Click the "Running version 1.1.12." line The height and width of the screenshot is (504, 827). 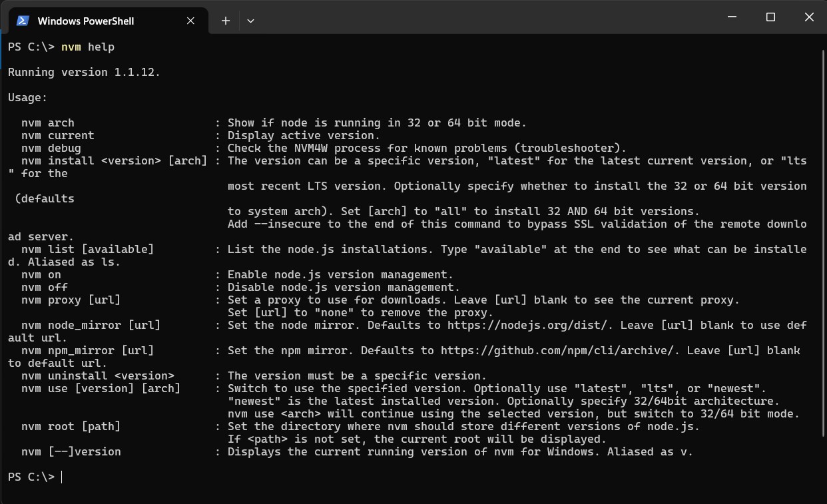point(84,73)
